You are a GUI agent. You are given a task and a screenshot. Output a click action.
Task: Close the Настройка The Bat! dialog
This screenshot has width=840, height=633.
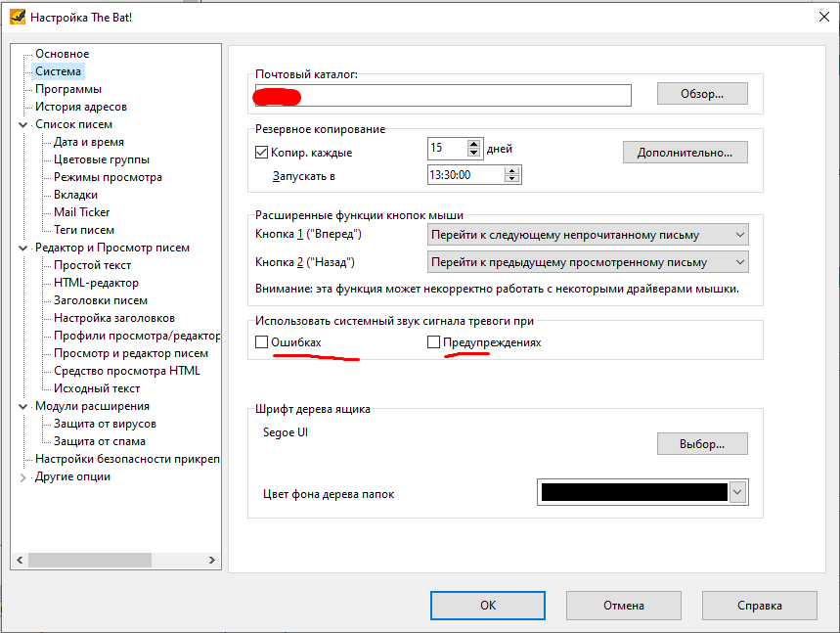tap(824, 18)
